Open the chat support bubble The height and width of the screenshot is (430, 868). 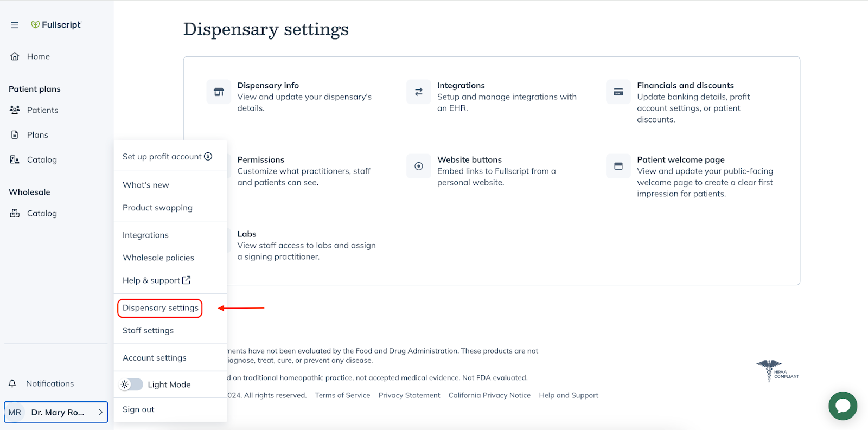coord(843,406)
